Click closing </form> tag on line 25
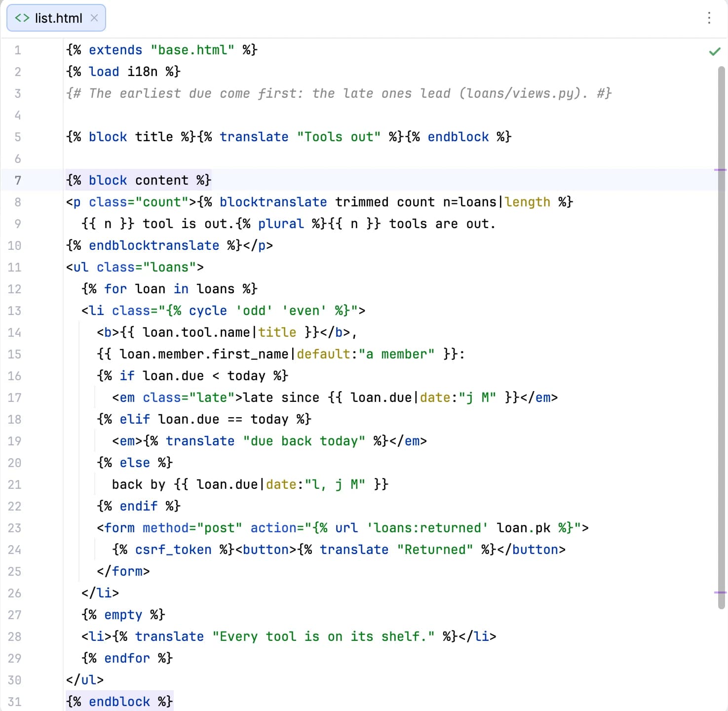Viewport: 728px width, 711px height. (x=123, y=571)
